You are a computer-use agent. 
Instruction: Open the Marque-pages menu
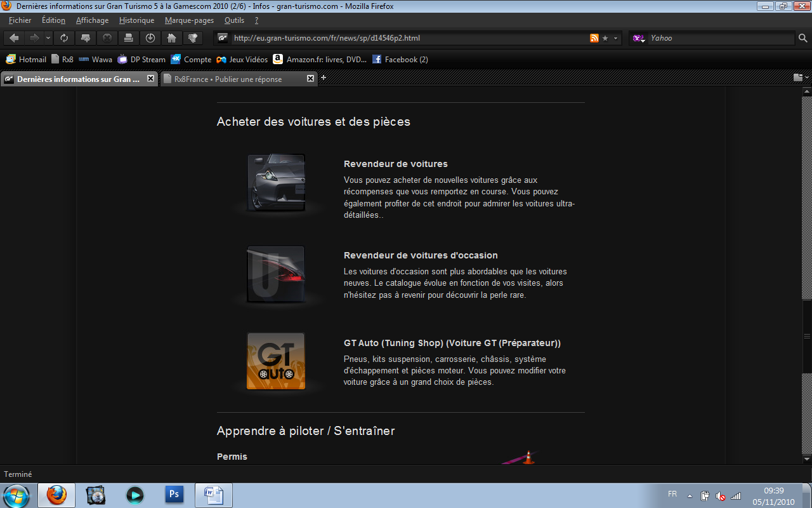click(189, 20)
